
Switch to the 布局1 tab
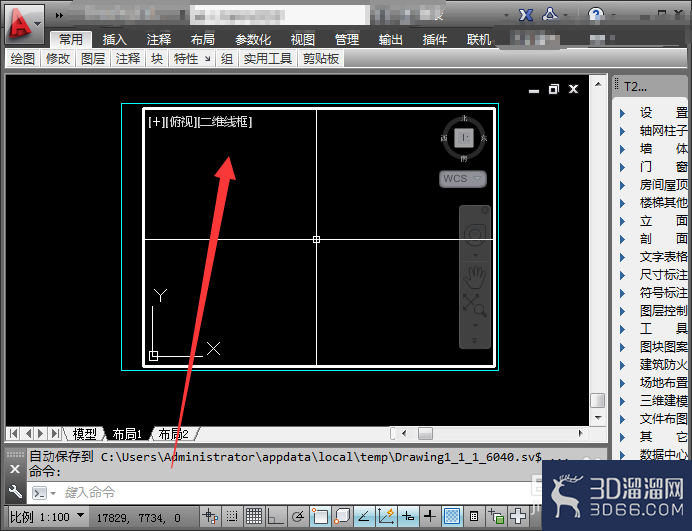(127, 434)
